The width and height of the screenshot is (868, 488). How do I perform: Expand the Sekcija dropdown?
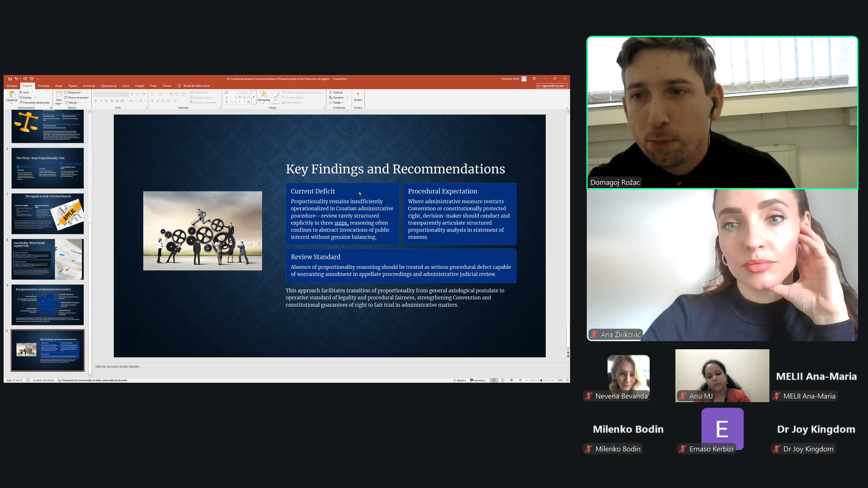pos(73,103)
